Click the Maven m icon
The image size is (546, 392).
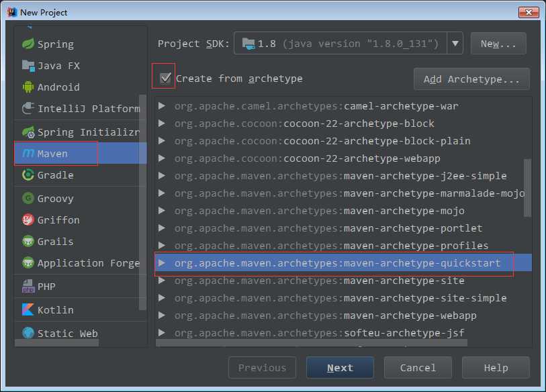(28, 153)
